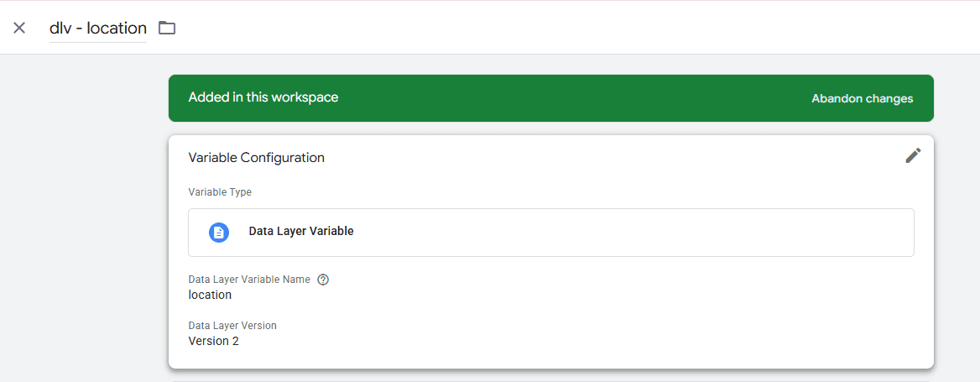The width and height of the screenshot is (980, 382).
Task: Click the 'Version 2' data layer value
Action: pyautogui.click(x=213, y=342)
